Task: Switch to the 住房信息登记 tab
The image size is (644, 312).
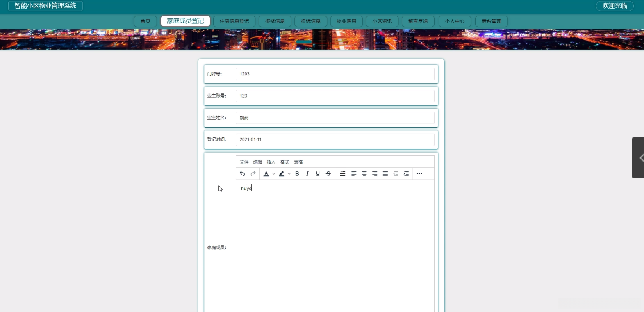Action: [234, 21]
